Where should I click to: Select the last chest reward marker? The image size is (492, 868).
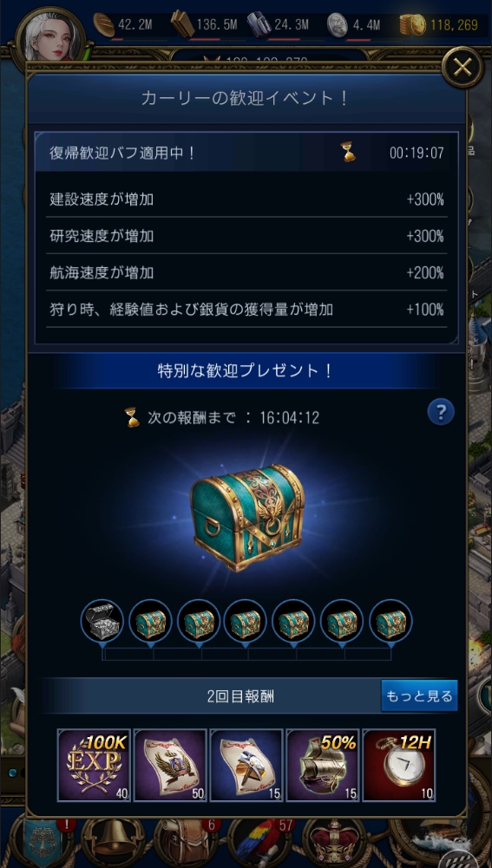coord(391,621)
